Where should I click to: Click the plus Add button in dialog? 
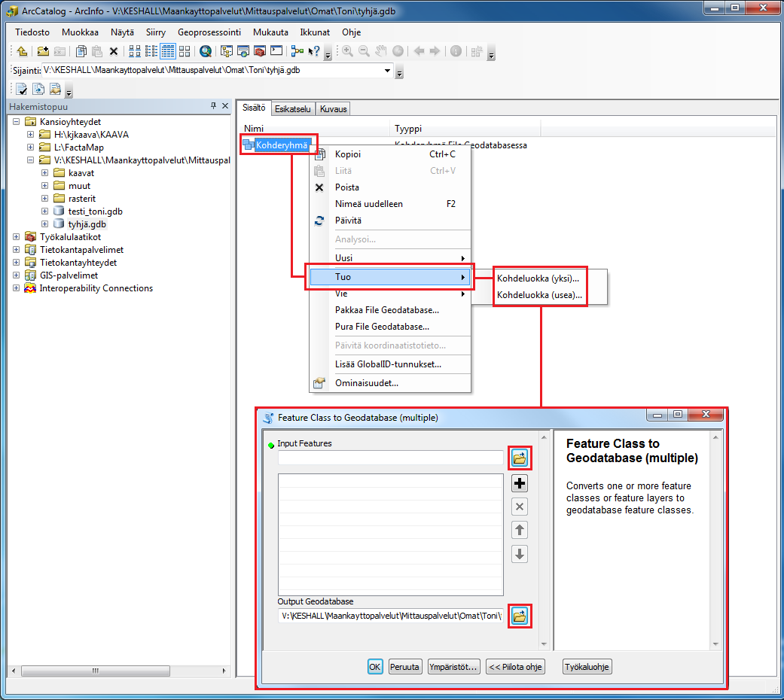pyautogui.click(x=520, y=483)
